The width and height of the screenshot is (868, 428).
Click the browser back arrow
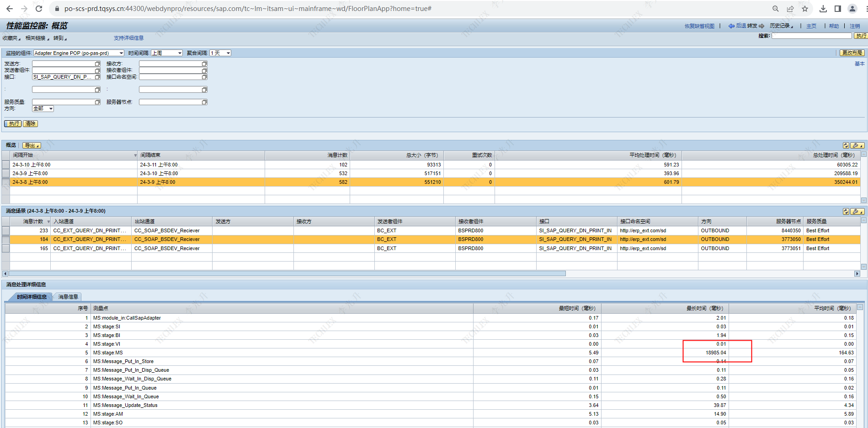tap(10, 9)
